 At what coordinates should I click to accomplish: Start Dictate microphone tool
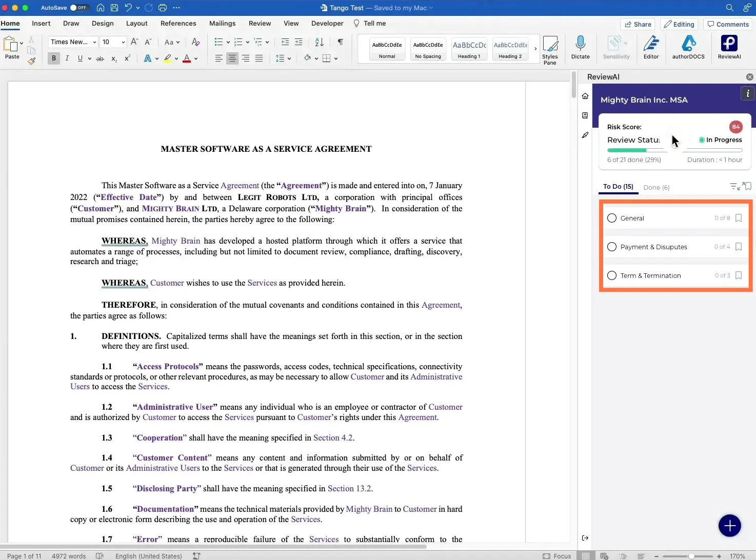[x=580, y=47]
